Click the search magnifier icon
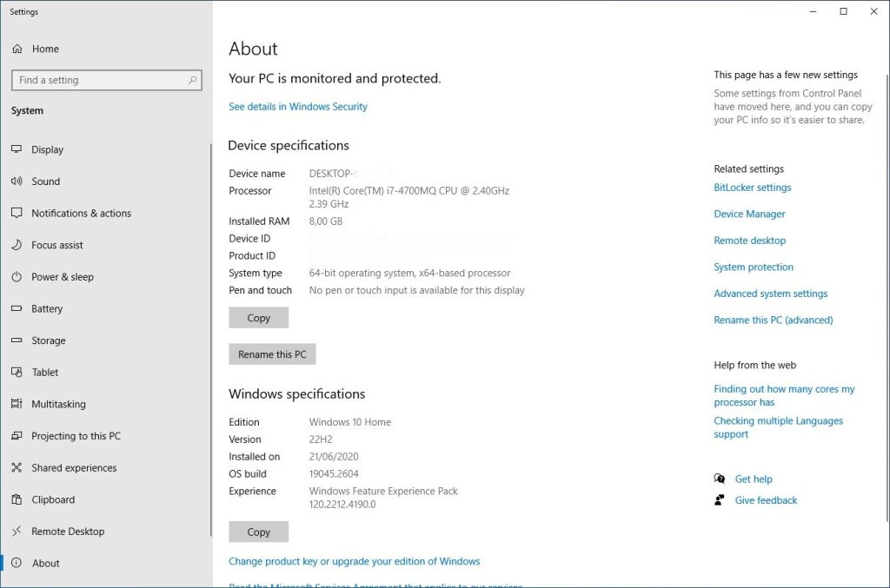The image size is (890, 588). (192, 80)
